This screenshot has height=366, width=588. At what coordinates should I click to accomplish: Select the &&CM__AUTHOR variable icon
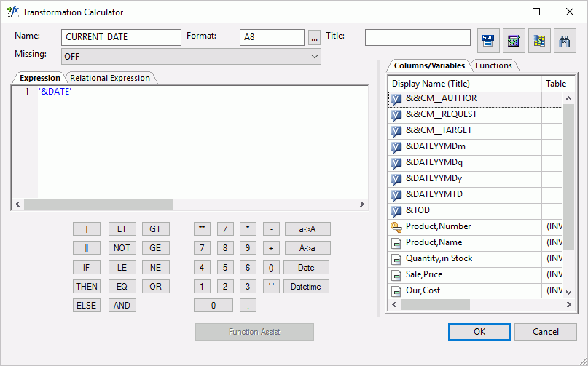click(396, 99)
